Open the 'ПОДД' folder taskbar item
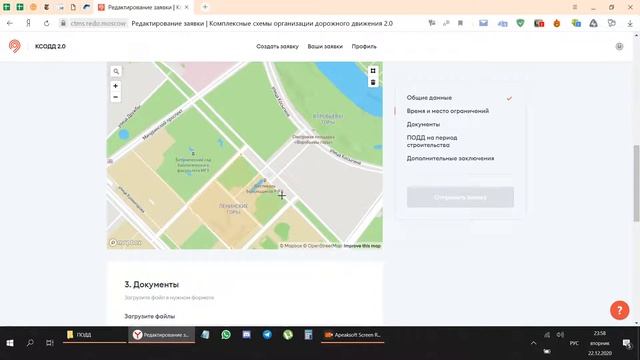The height and width of the screenshot is (360, 640). tap(94, 335)
